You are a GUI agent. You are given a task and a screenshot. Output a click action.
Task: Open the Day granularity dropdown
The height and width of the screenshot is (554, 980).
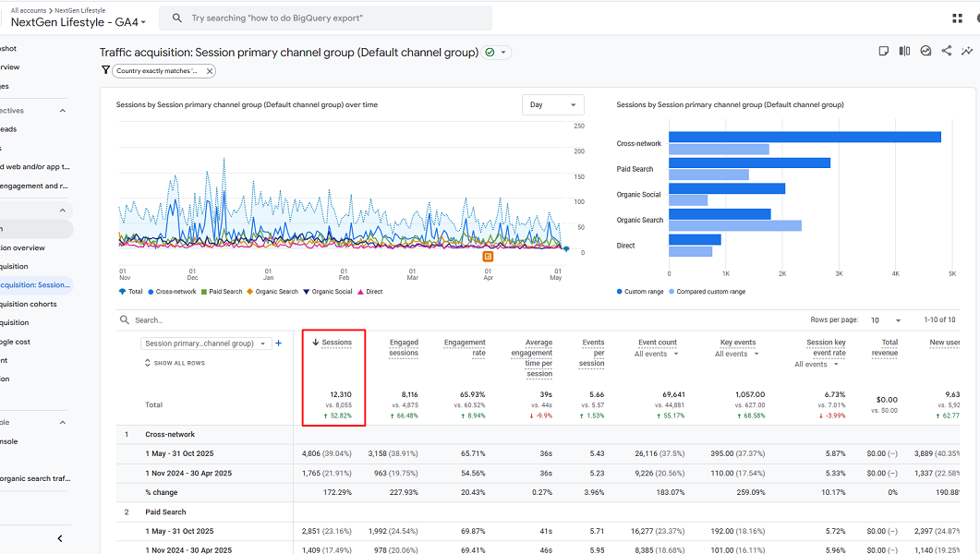pos(553,105)
